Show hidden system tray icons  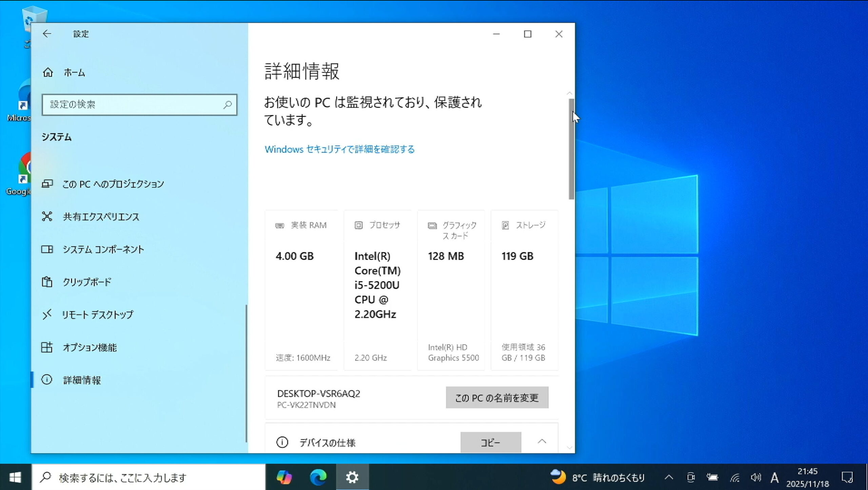tap(669, 477)
